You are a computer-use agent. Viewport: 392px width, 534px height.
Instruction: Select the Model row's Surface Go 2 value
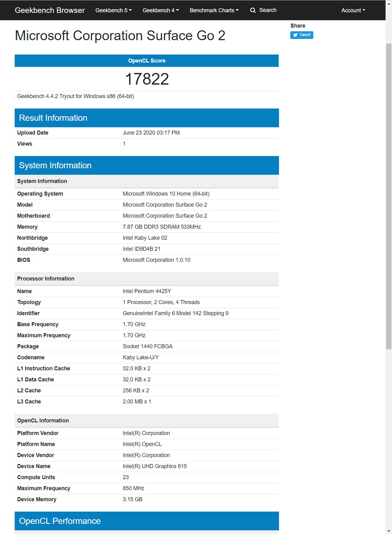tap(165, 205)
